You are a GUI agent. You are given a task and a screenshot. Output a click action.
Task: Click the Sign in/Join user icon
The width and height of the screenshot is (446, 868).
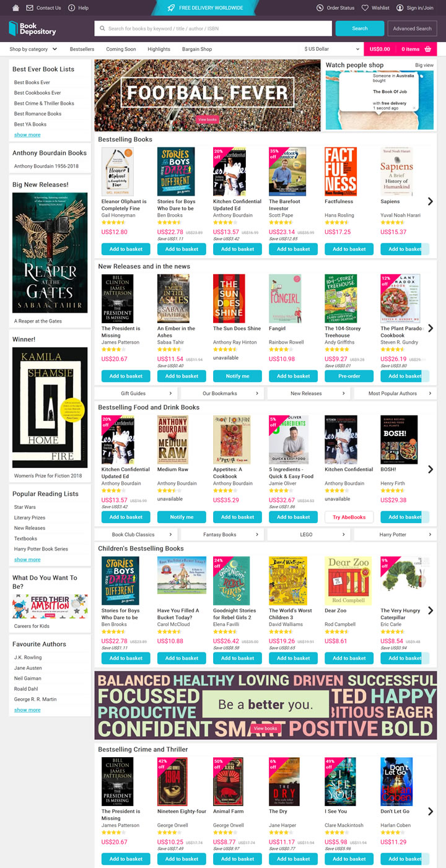tap(400, 7)
